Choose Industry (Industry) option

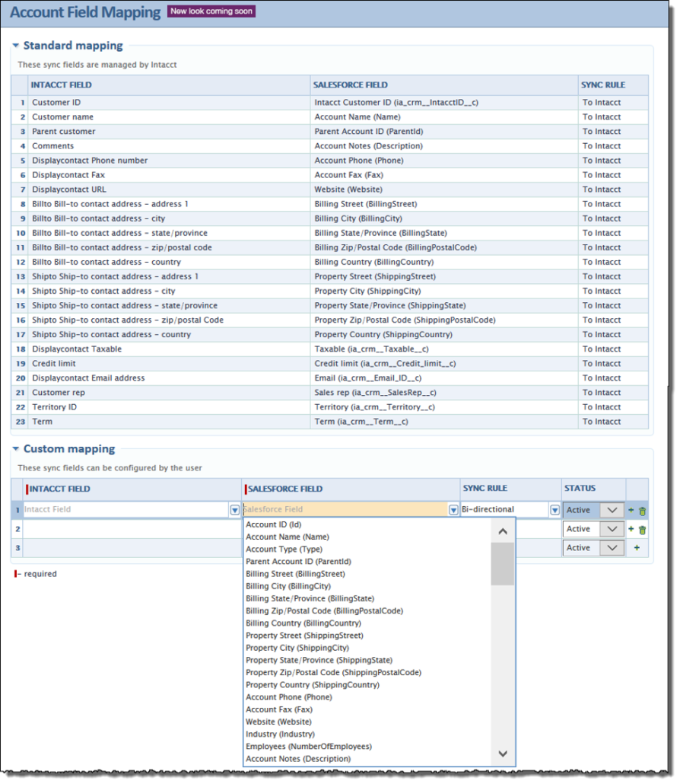[x=280, y=734]
